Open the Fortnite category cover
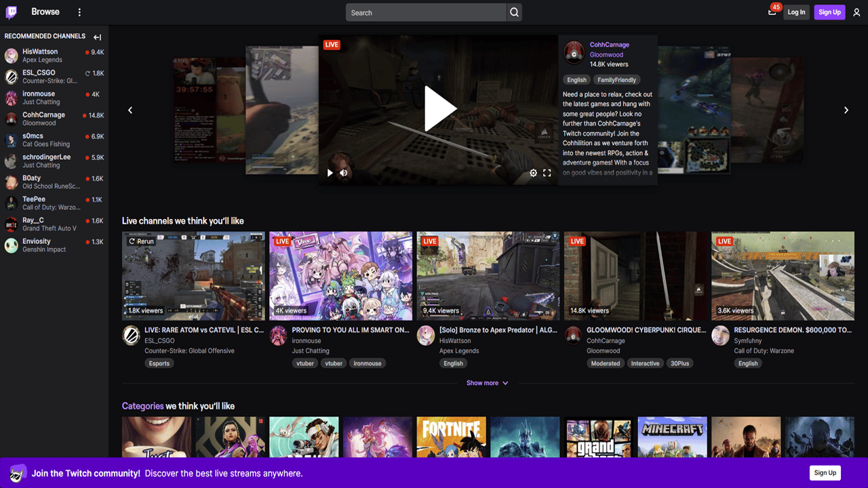This screenshot has height=488, width=868. [451, 437]
